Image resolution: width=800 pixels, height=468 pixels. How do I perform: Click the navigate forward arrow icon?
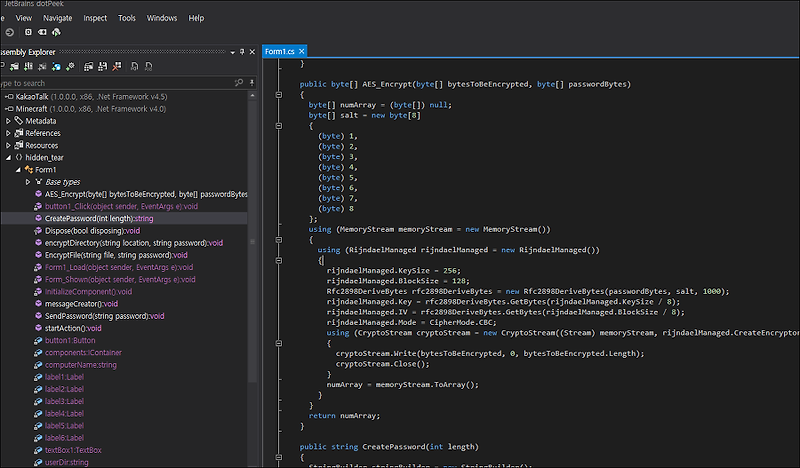tap(10, 32)
